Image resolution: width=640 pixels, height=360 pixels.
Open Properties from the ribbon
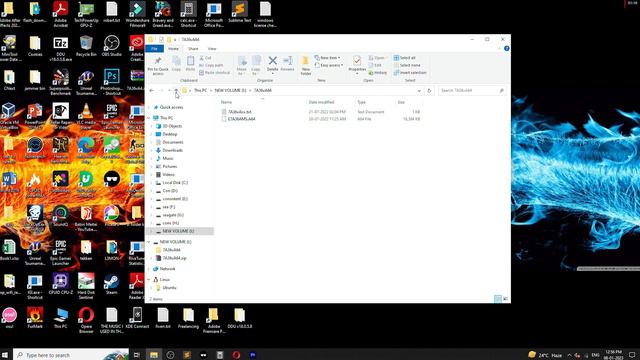[357, 64]
